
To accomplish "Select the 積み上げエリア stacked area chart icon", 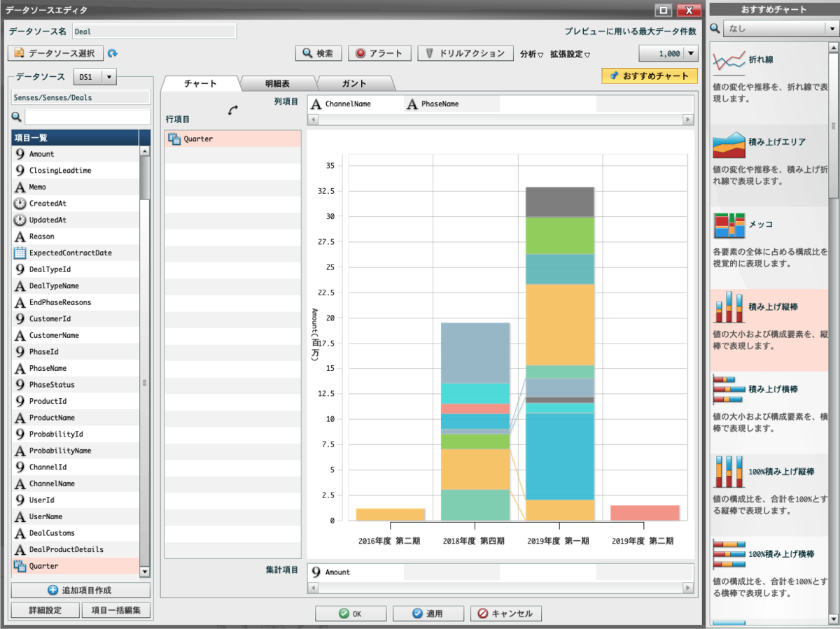I will click(729, 144).
